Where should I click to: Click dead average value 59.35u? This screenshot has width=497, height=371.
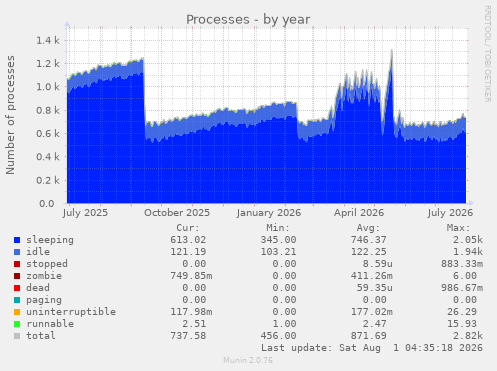[x=374, y=288]
